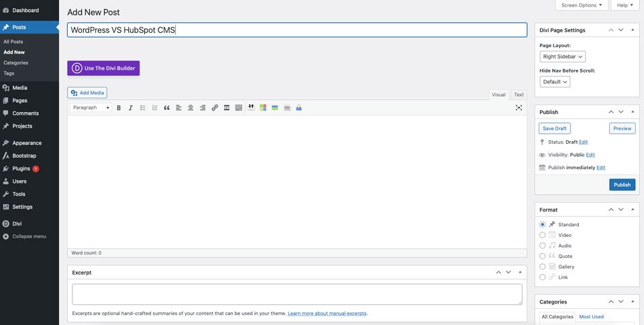The width and height of the screenshot is (644, 325).
Task: Insert a bulleted list
Action: (x=142, y=107)
